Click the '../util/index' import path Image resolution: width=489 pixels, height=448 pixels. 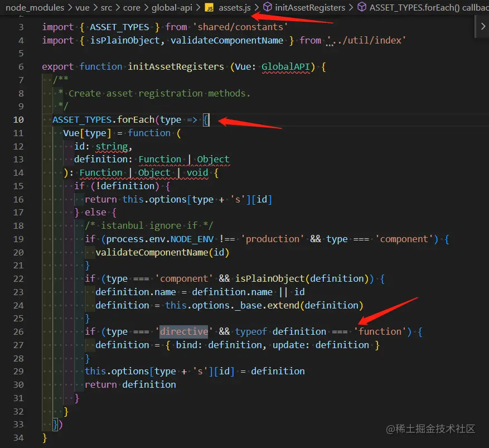tap(366, 41)
